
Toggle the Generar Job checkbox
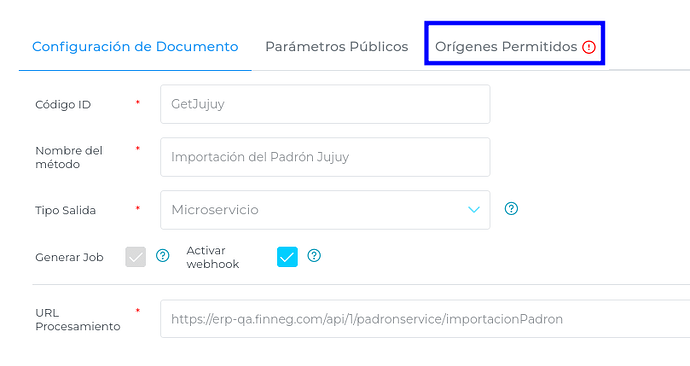coord(136,257)
